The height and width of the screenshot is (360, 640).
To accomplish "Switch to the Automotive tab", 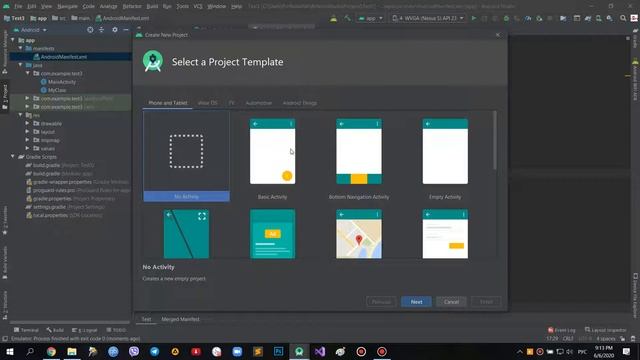I will (258, 103).
